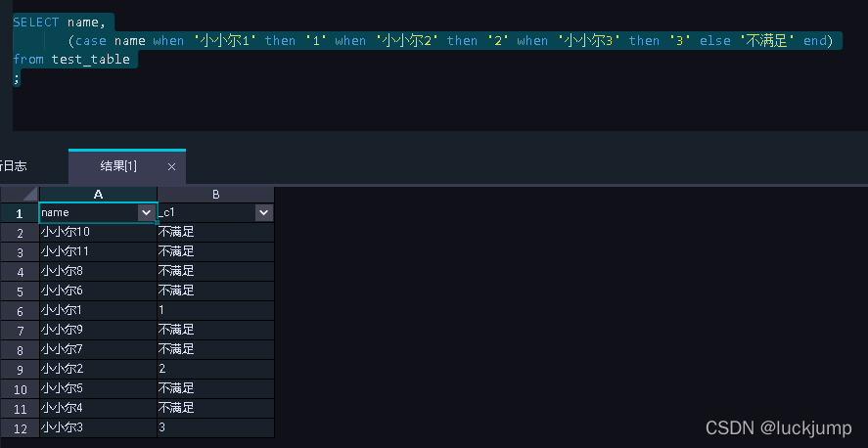Switch to the 结果[1] tab
The height and width of the screenshot is (448, 868).
click(x=118, y=166)
